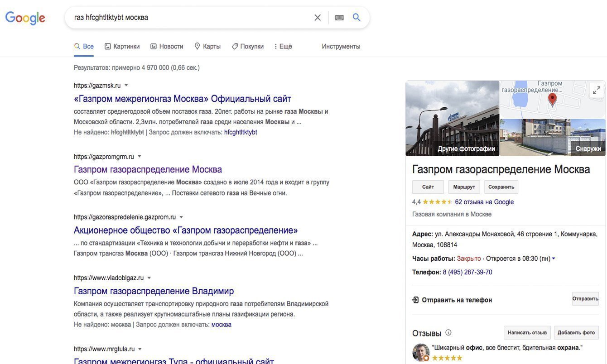Expand the map with the fullscreen arrows icon

click(x=597, y=90)
